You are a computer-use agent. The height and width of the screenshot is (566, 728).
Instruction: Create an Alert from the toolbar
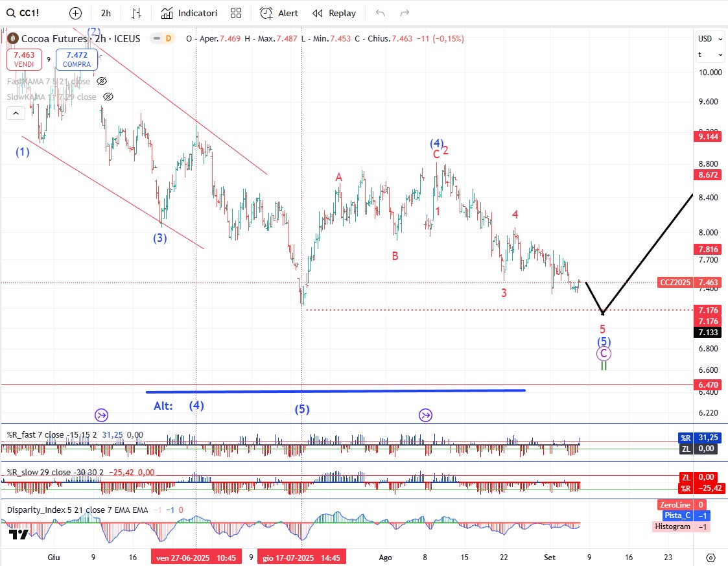[279, 13]
